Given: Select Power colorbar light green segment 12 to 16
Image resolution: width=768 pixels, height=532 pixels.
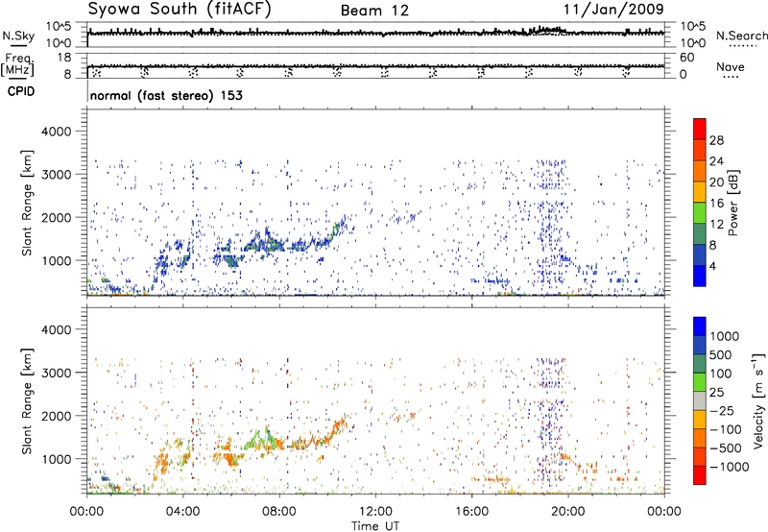Looking at the screenshot, I should click(x=700, y=213).
